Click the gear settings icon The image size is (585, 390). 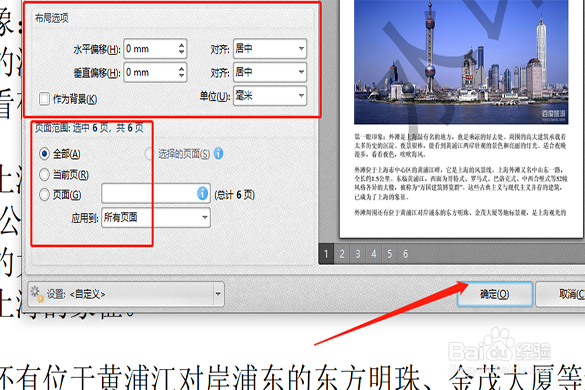pos(37,294)
